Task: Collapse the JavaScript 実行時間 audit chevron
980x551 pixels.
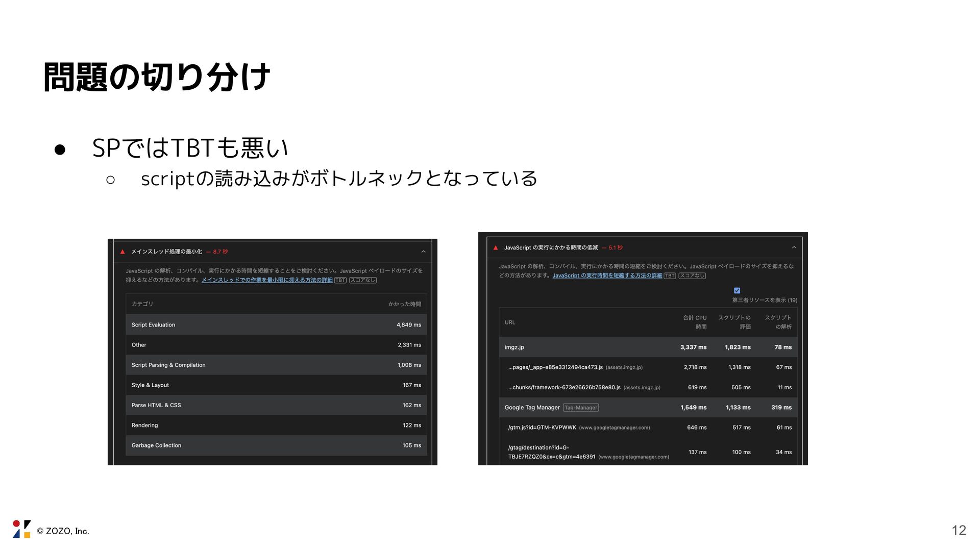Action: [794, 247]
